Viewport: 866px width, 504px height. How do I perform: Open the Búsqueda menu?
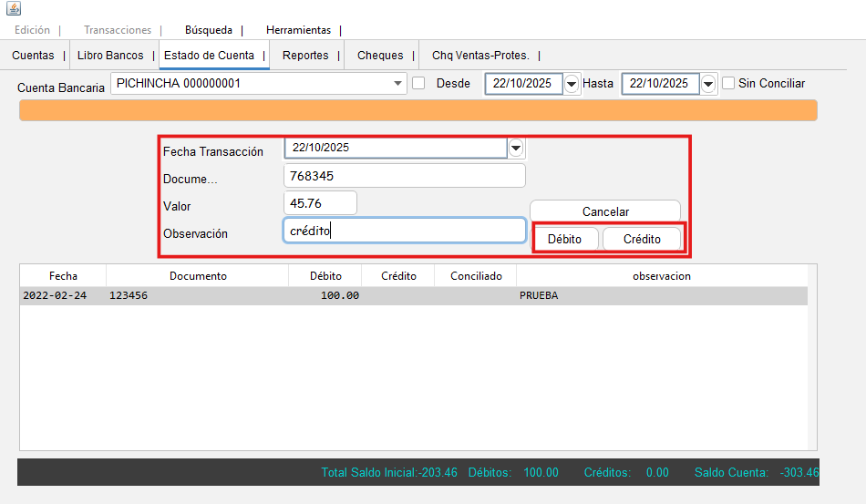pos(208,30)
